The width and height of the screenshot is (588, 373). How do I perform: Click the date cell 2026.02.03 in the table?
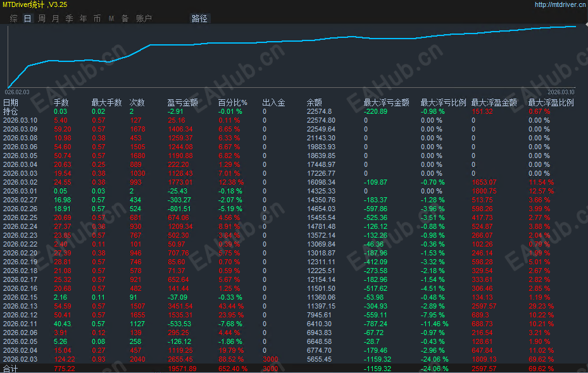coord(20,360)
